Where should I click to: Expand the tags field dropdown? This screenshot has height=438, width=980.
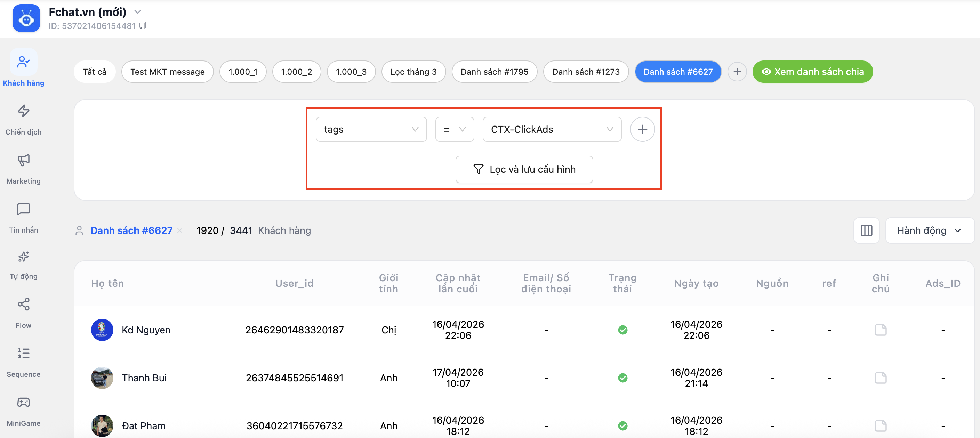[371, 129]
